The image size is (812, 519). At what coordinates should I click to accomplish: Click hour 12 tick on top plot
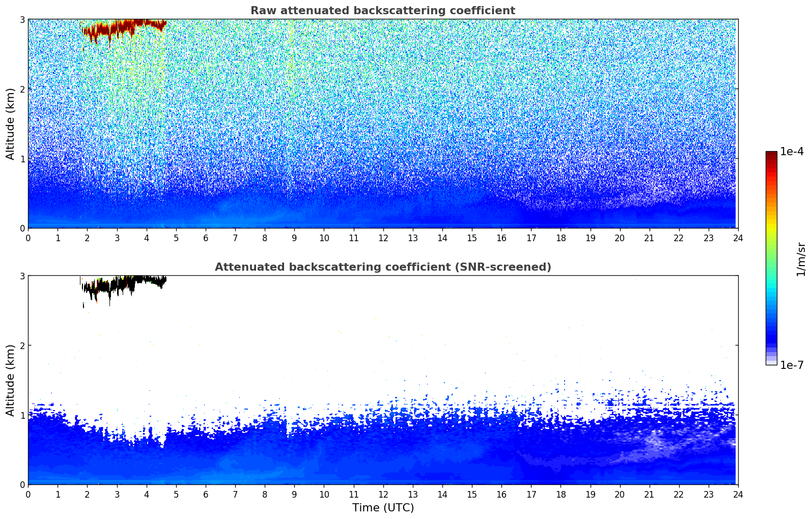click(x=383, y=238)
